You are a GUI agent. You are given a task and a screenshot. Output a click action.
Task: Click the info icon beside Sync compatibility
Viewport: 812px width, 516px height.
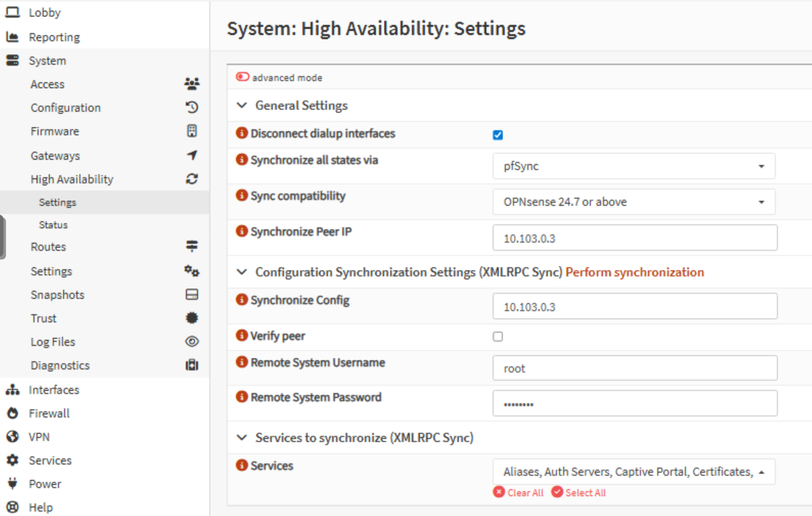[x=241, y=196]
